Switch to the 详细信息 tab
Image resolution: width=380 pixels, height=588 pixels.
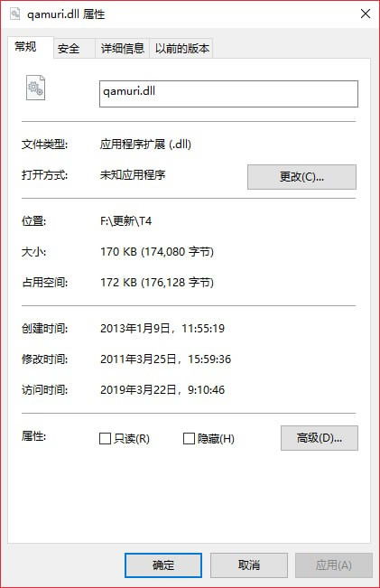pos(123,49)
